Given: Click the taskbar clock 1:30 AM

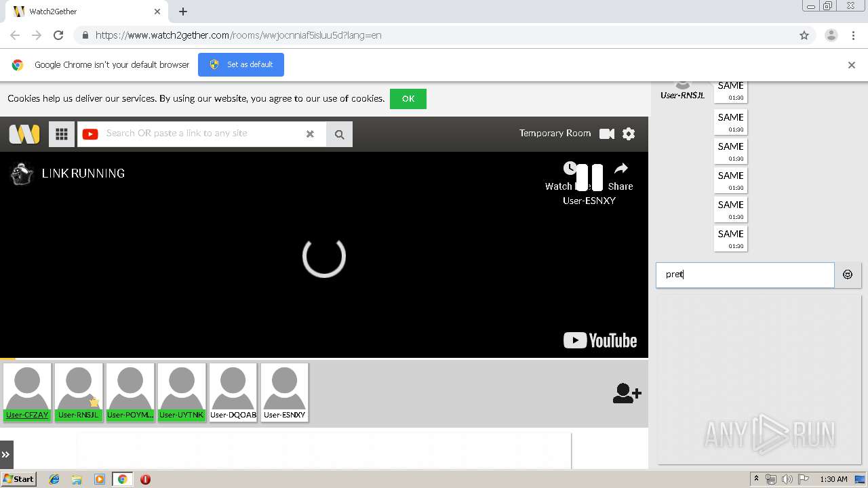Looking at the screenshot, I should pyautogui.click(x=833, y=479).
